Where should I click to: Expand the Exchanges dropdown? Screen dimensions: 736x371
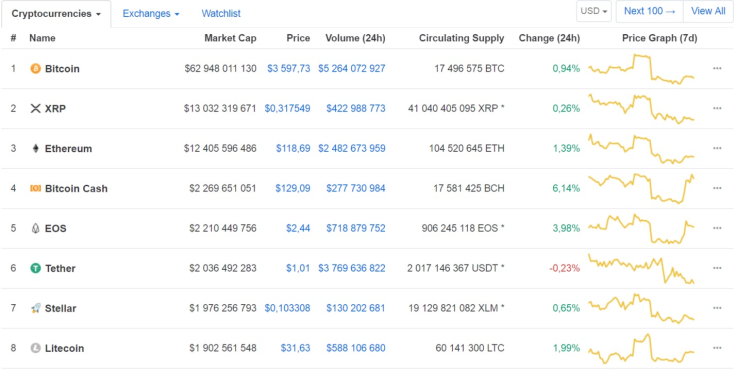click(151, 14)
